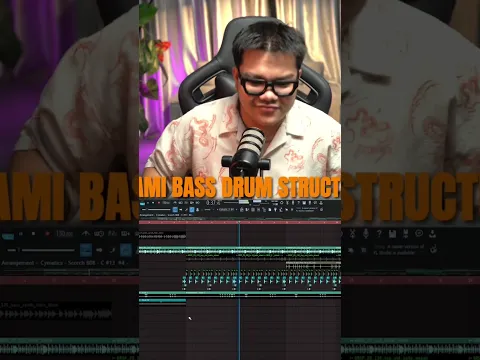Toggle pattern/song mode in the sharp center toolbar

point(142,204)
